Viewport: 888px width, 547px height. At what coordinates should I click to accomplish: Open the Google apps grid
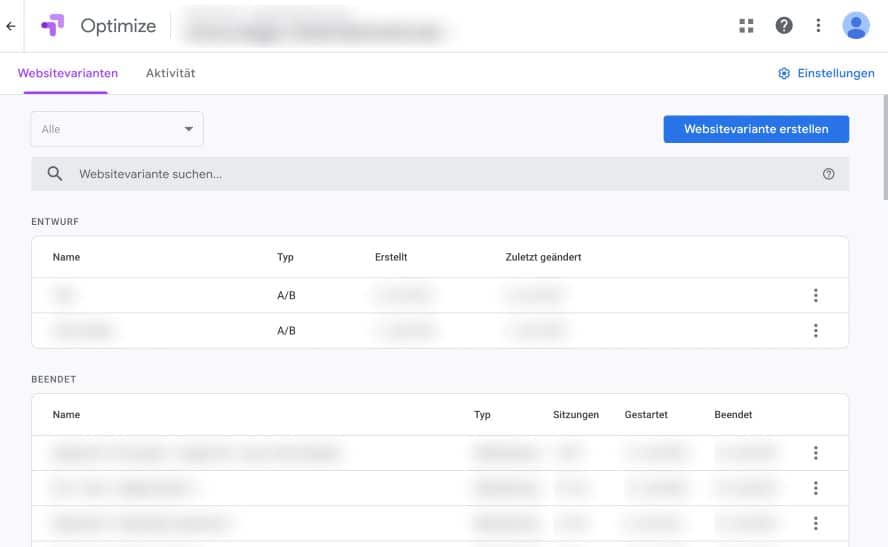[x=746, y=25]
